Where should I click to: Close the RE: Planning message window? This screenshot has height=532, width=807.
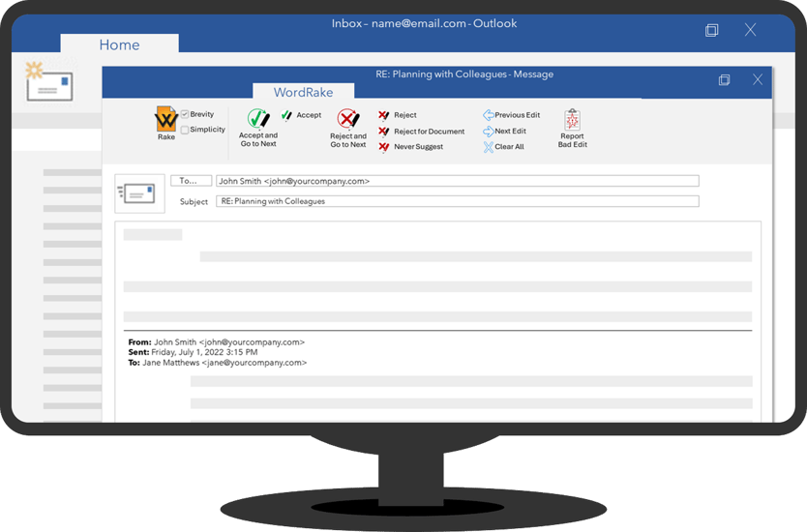[x=758, y=79]
